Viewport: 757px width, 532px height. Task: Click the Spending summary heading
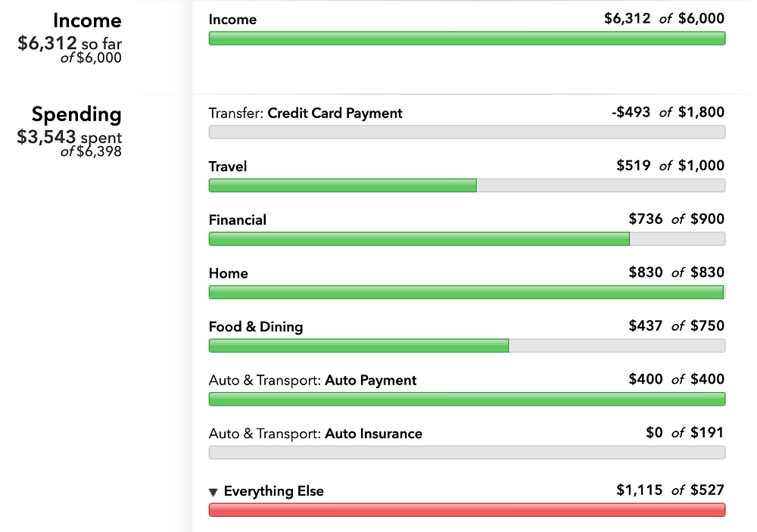click(x=76, y=114)
